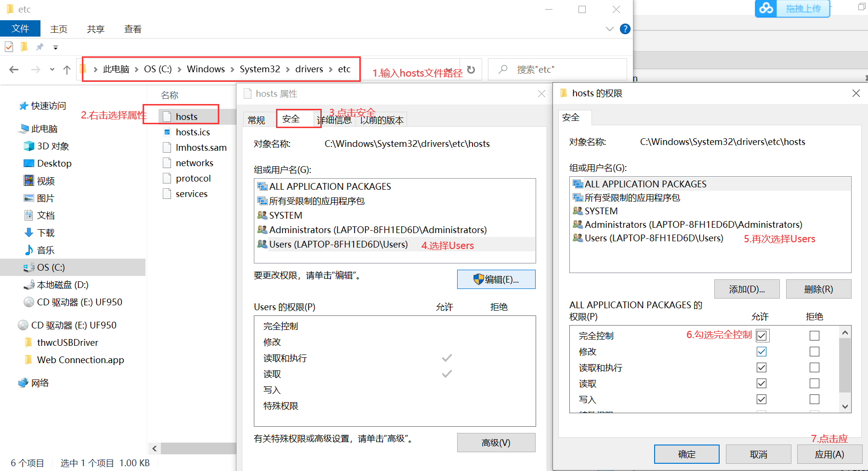Expand chevron after Windows in address bar
The image size is (868, 471).
click(232, 69)
